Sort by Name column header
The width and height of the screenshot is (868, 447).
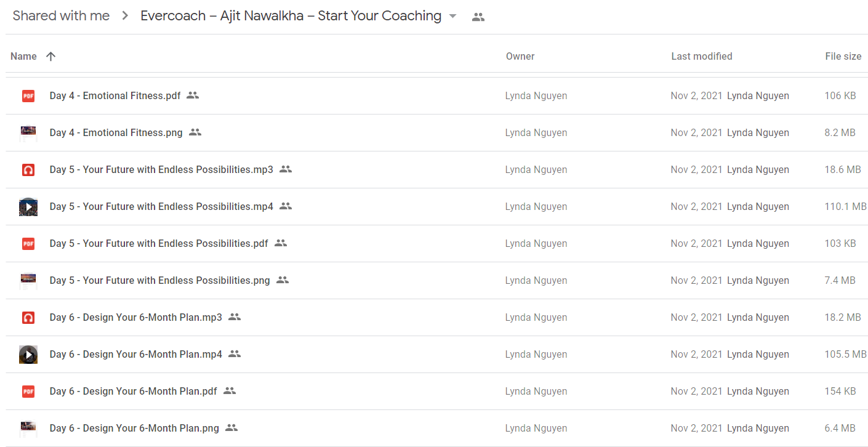pyautogui.click(x=23, y=56)
